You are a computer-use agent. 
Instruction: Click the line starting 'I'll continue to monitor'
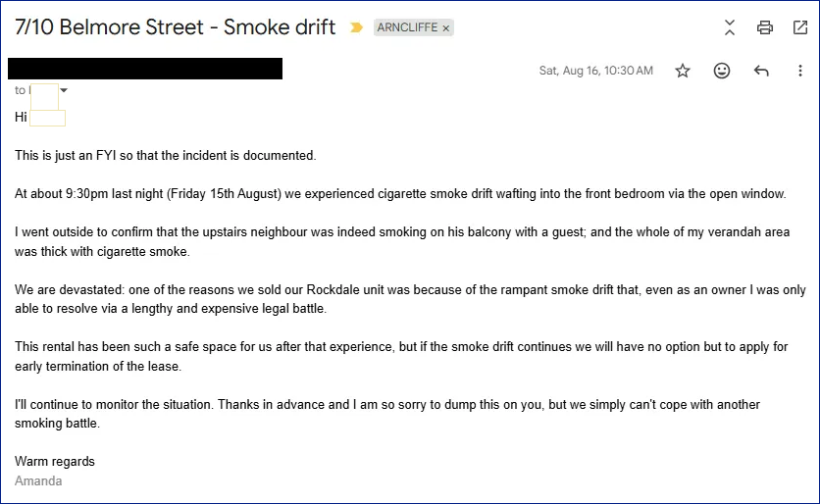pos(387,405)
